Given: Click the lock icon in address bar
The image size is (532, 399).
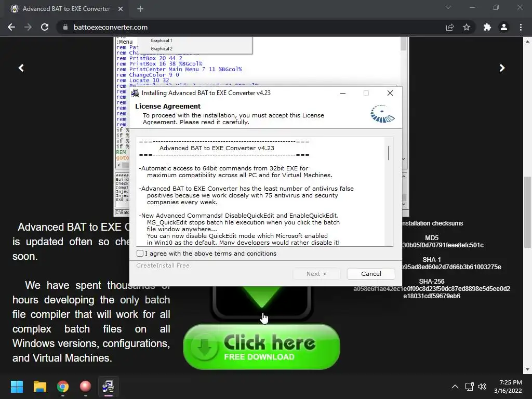Looking at the screenshot, I should point(65,27).
